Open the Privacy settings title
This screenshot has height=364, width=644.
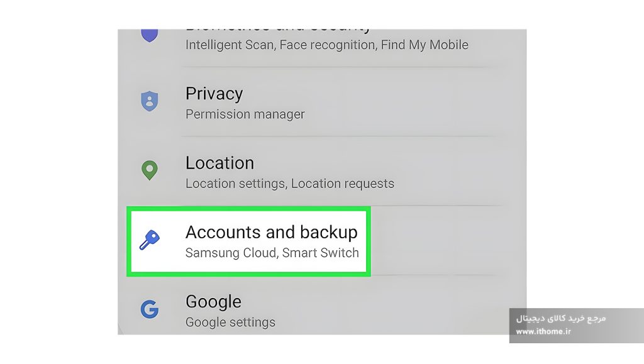point(214,94)
